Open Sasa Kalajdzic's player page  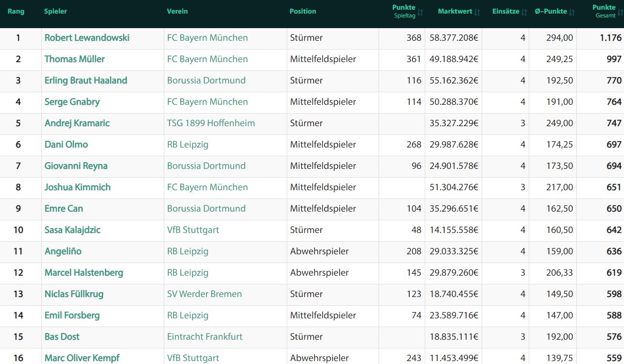pyautogui.click(x=73, y=230)
